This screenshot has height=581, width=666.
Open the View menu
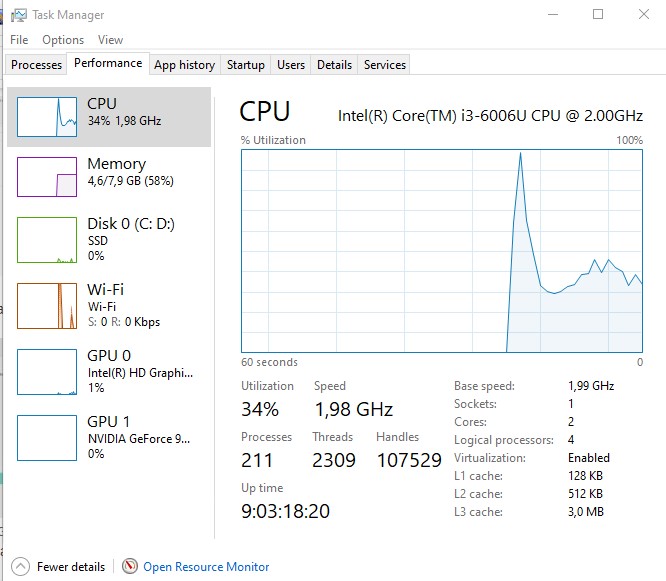click(x=110, y=40)
